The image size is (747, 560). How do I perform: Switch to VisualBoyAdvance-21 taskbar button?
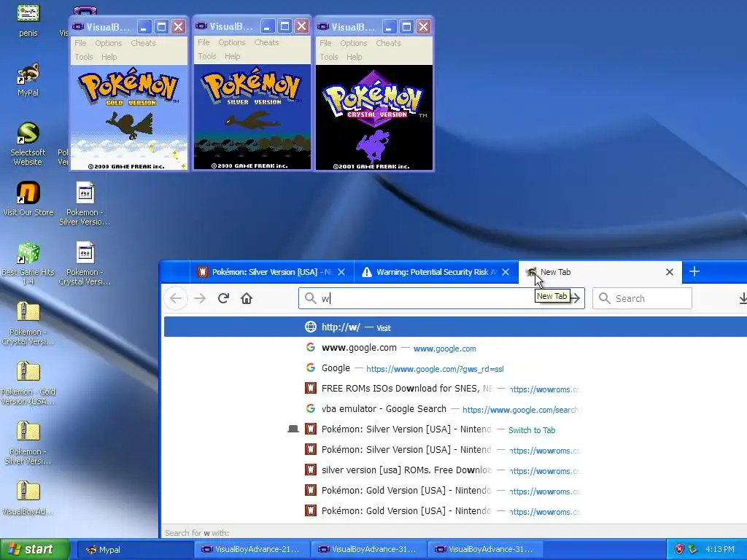[x=252, y=550]
